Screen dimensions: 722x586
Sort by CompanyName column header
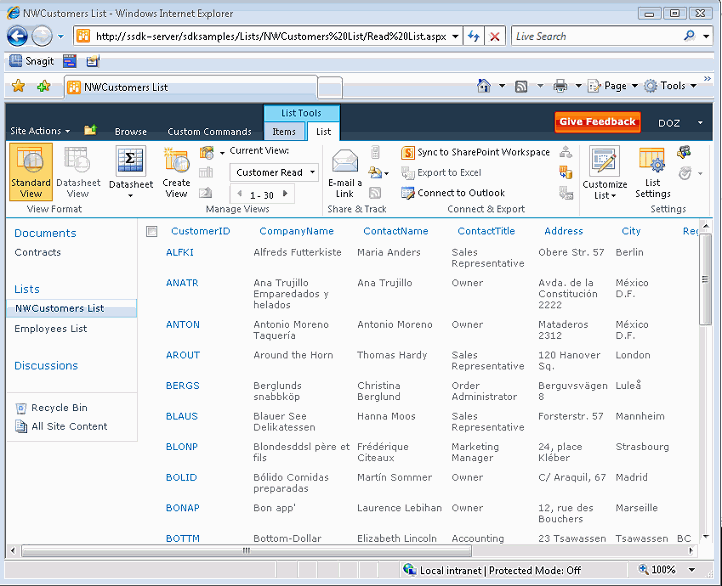click(297, 231)
